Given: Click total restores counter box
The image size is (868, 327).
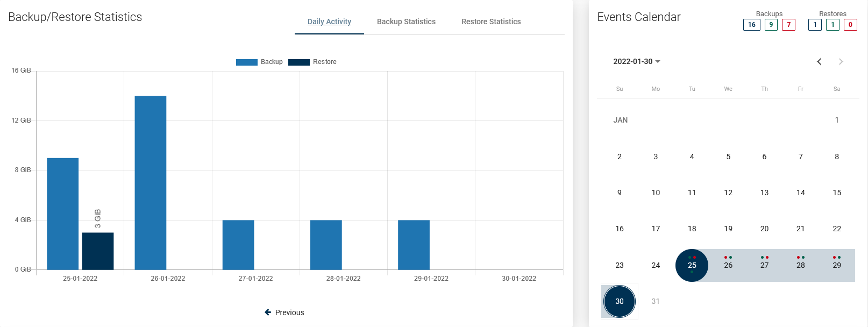Looking at the screenshot, I should click(815, 25).
